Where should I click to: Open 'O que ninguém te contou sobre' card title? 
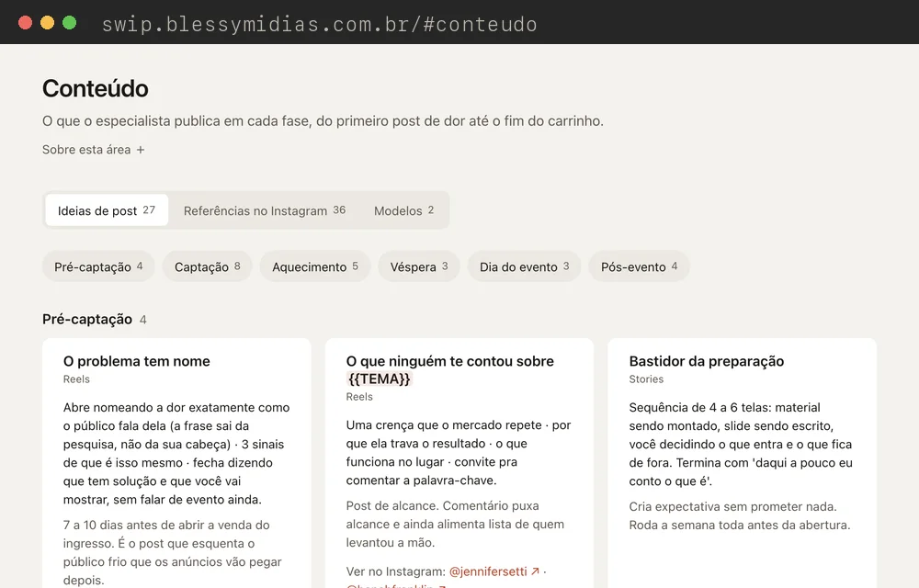pyautogui.click(x=449, y=361)
